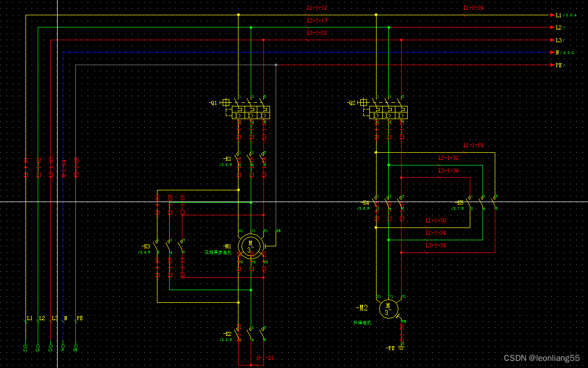Click the wire label L1-1-28

[473, 145]
